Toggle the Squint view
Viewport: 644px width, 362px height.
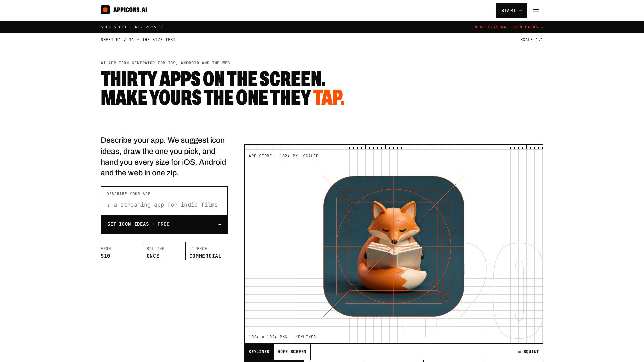529,352
